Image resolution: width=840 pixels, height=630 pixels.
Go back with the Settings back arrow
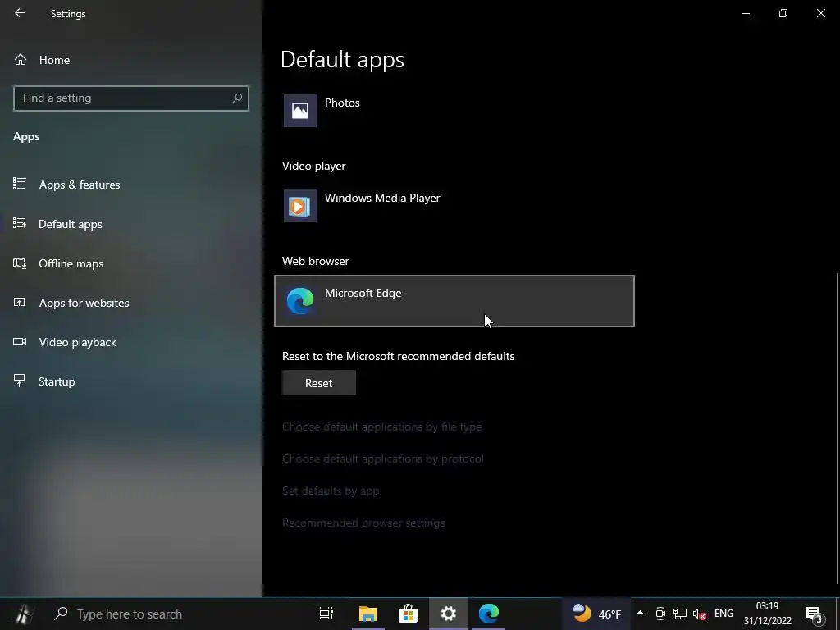[20, 13]
